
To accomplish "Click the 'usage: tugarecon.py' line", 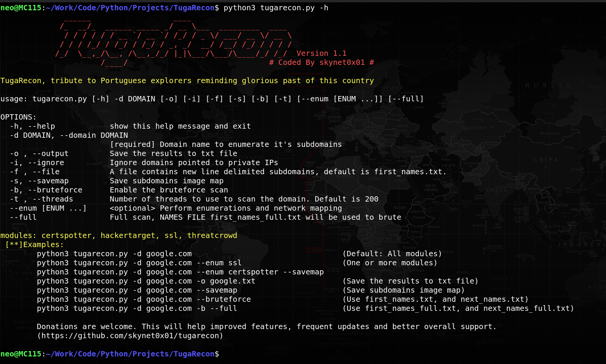I will (x=212, y=99).
